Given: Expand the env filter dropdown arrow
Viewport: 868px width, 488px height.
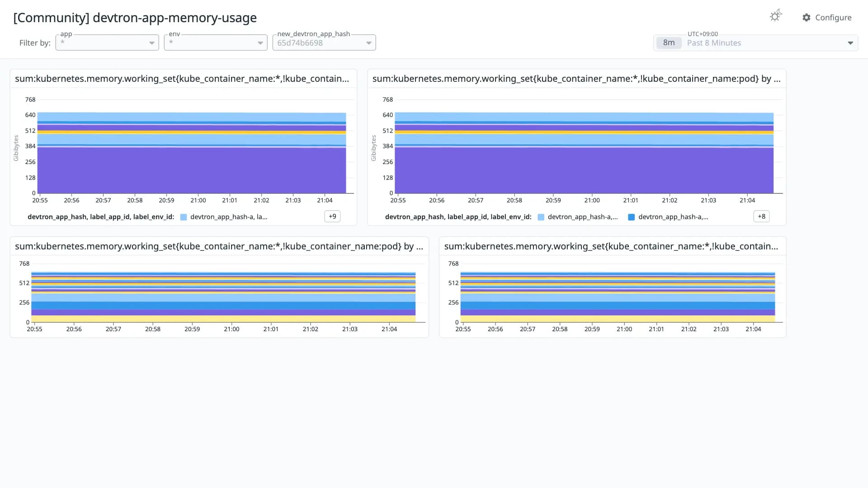Looking at the screenshot, I should coord(260,43).
